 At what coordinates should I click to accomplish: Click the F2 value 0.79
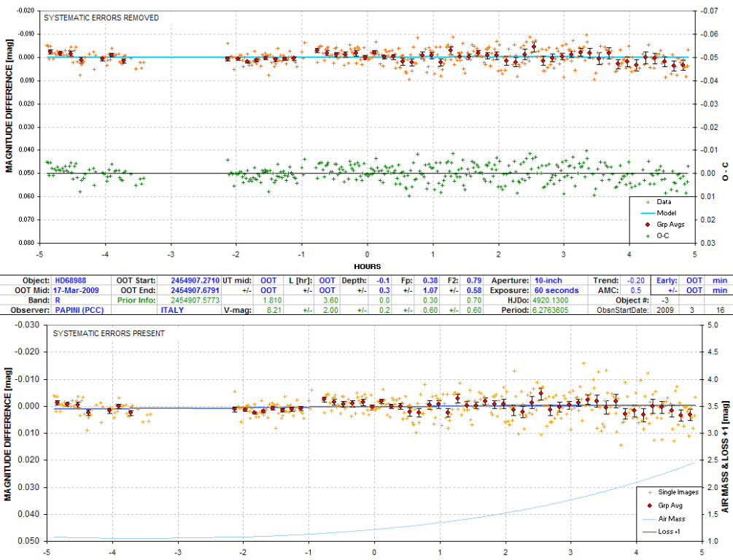click(x=474, y=281)
